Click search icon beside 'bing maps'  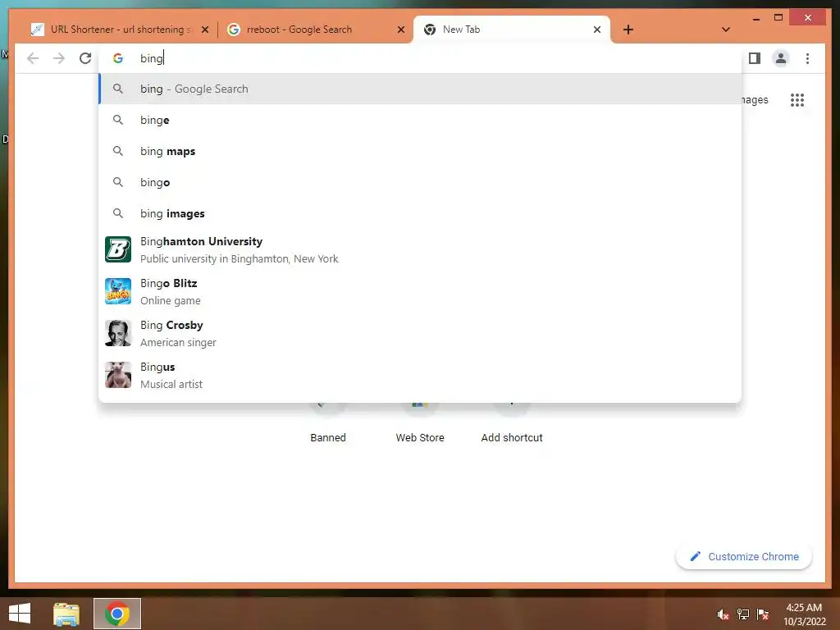[x=118, y=151]
